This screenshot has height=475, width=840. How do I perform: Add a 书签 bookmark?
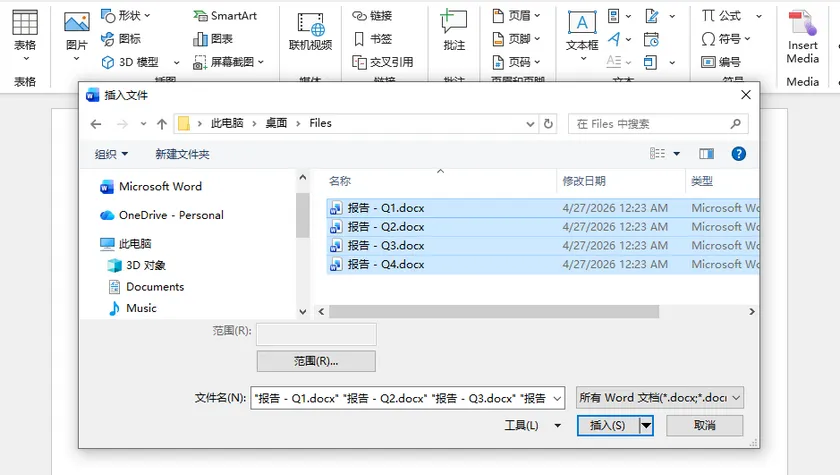click(x=372, y=39)
